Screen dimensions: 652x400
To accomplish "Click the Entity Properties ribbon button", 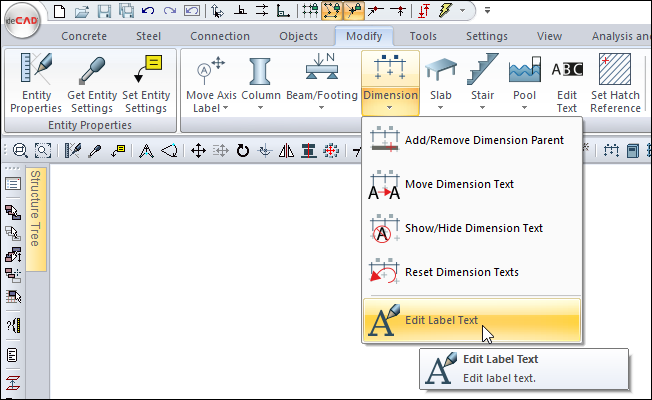I will (x=36, y=83).
